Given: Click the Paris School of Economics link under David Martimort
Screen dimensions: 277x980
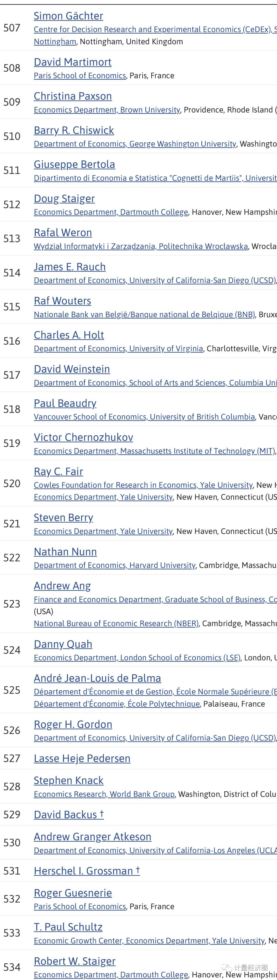Looking at the screenshot, I should [x=80, y=76].
